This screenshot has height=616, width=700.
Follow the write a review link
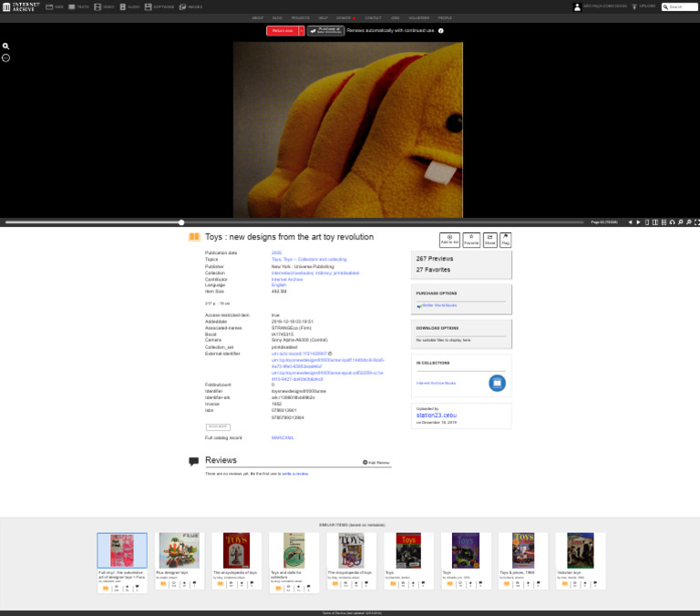pyautogui.click(x=295, y=474)
